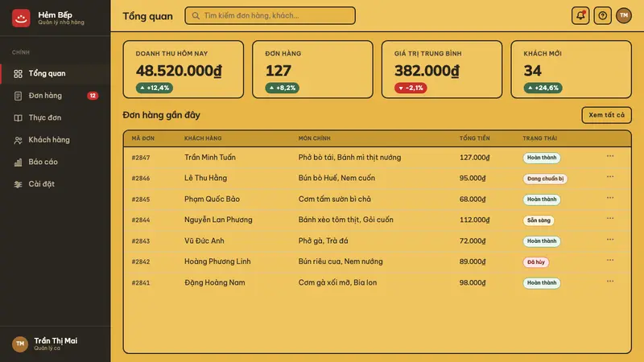Click the 382.000₫ average value
The image size is (644, 362).
pyautogui.click(x=427, y=71)
